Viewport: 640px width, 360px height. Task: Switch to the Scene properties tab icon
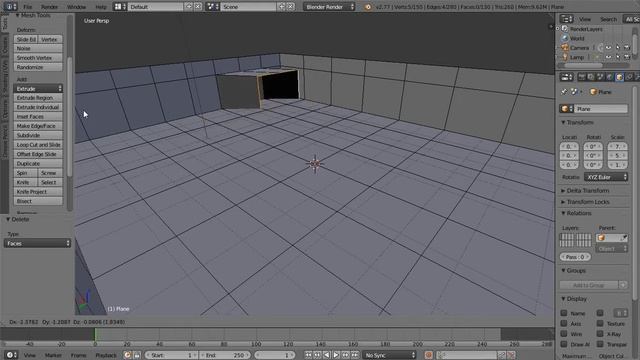coord(600,77)
